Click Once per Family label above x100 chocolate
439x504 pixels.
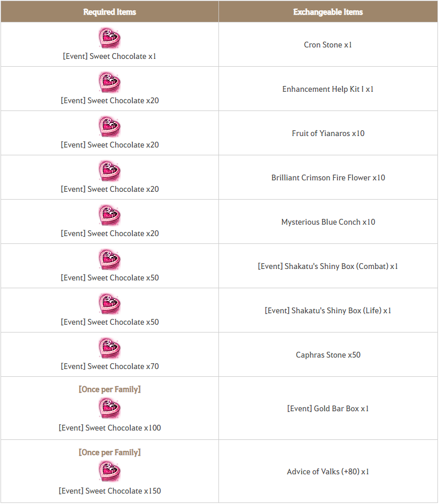[x=109, y=389]
